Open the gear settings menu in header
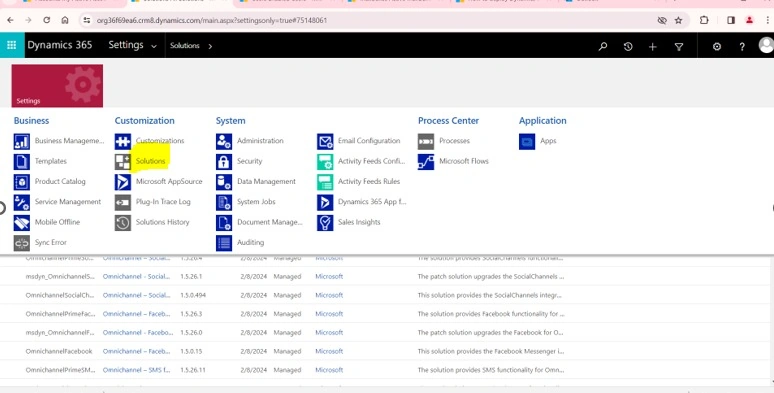 point(717,46)
